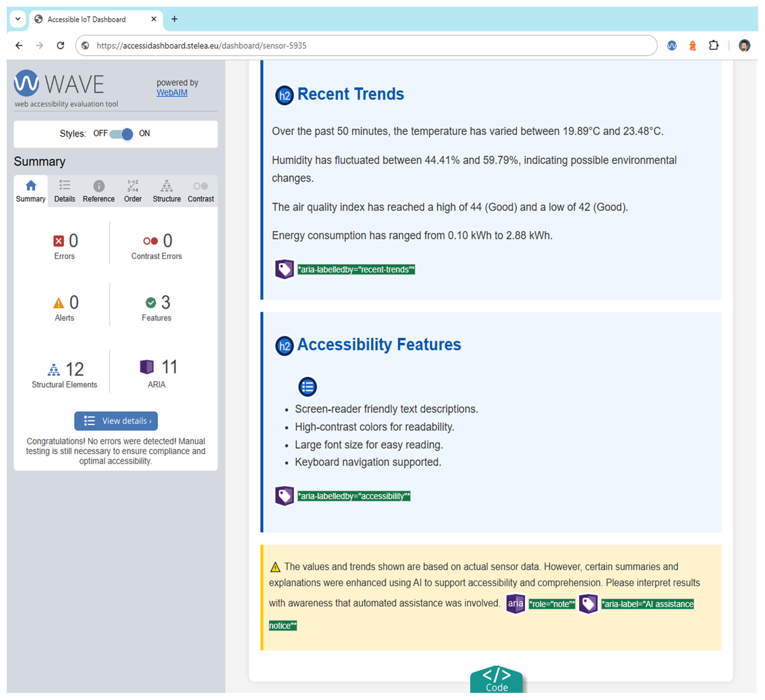The image size is (765, 700).
Task: Switch to the Details tab
Action: pos(64,191)
